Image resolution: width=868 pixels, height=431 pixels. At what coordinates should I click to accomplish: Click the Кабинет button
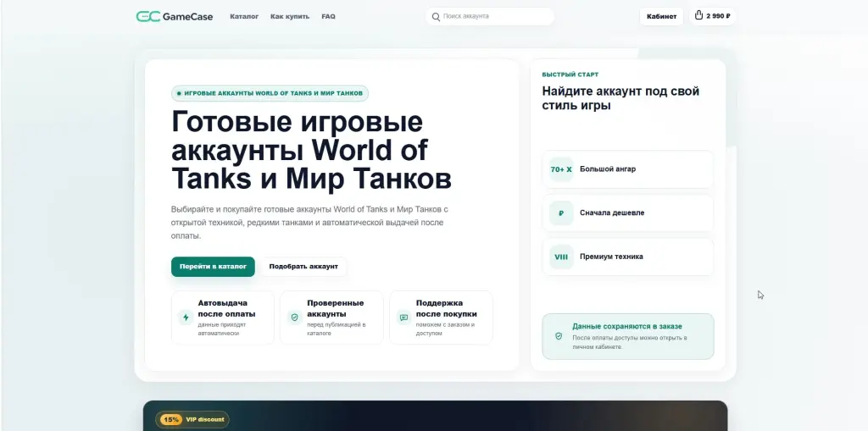tap(661, 16)
